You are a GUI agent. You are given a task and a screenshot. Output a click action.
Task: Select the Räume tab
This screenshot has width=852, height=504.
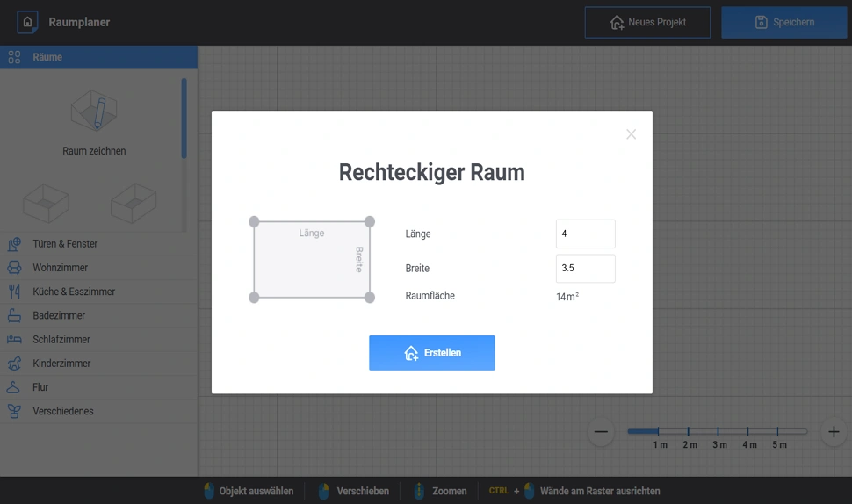(98, 57)
